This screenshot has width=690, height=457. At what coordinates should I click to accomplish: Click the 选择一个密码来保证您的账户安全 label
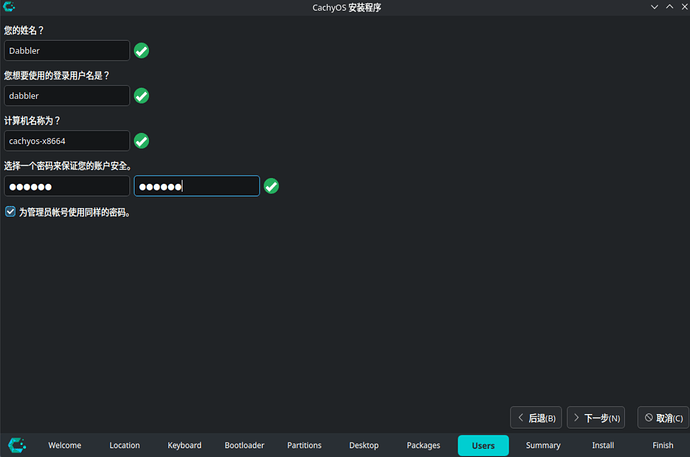(68, 166)
